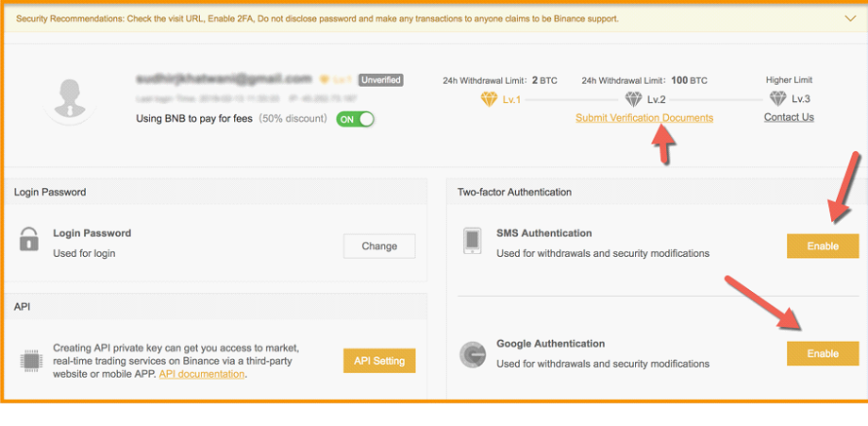Viewport: 868px width, 426px height.
Task: Click the blurred account email address
Action: tap(225, 78)
